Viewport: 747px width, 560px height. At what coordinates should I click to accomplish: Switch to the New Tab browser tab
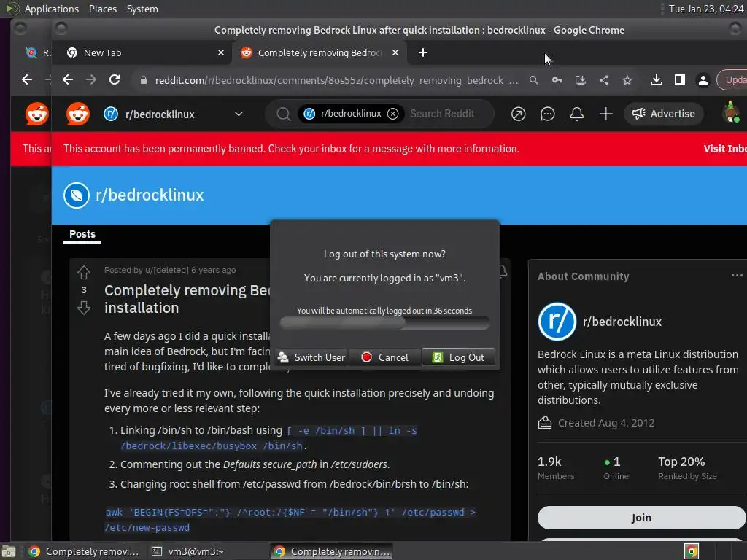[142, 52]
